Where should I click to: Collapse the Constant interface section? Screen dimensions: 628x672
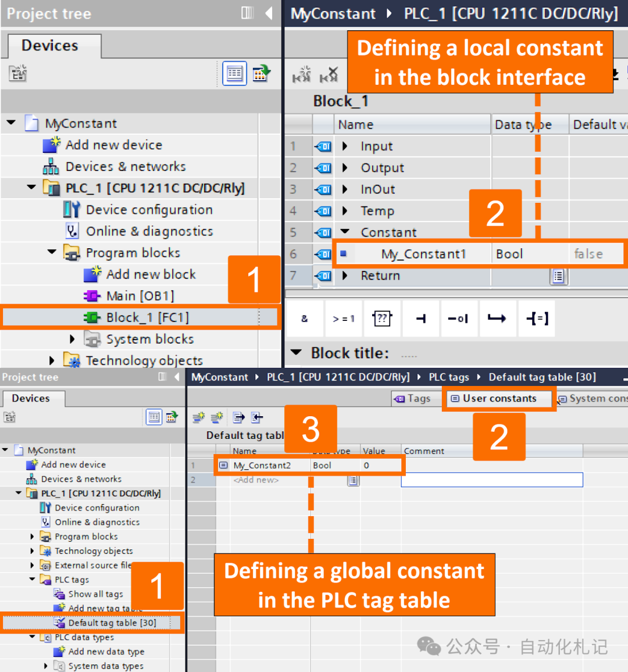(x=345, y=232)
